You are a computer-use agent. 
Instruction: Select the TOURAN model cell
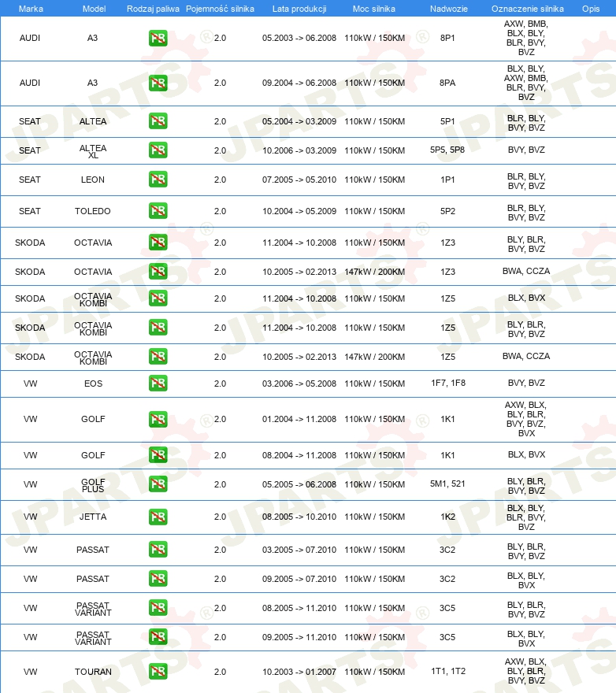(x=93, y=672)
